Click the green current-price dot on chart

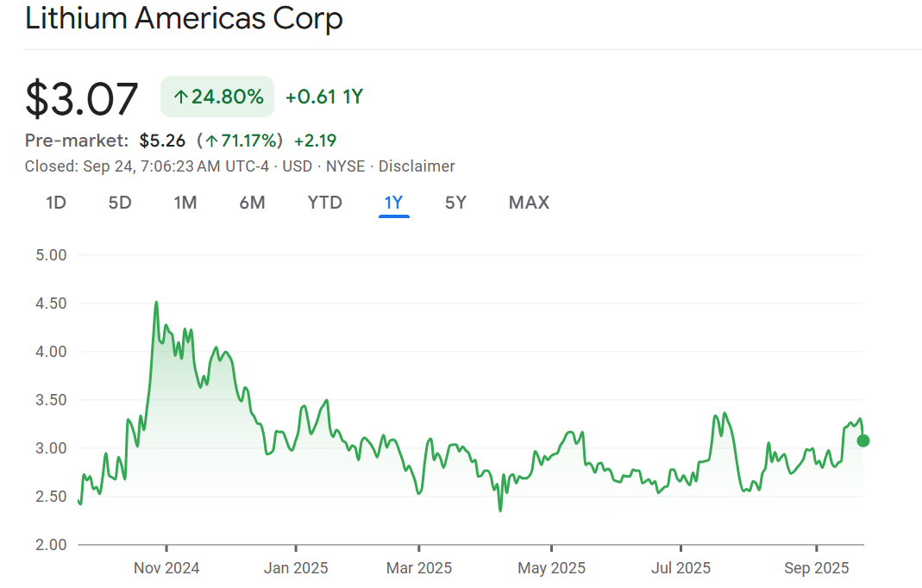[862, 441]
